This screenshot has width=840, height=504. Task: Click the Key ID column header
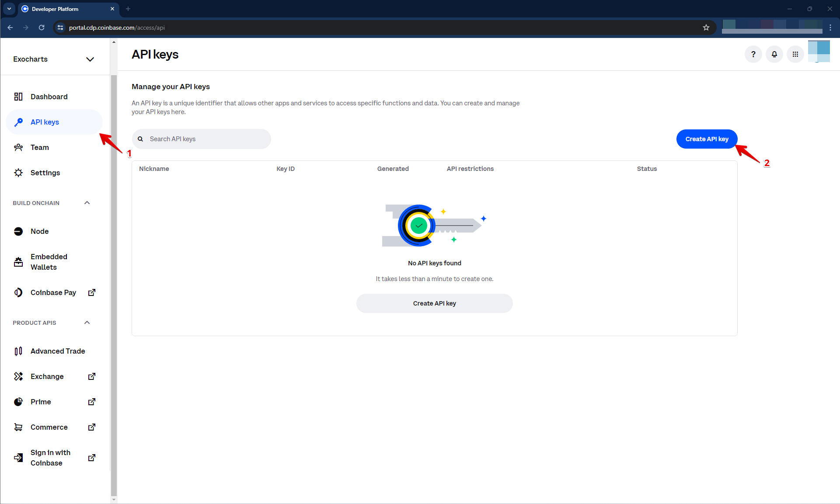286,169
